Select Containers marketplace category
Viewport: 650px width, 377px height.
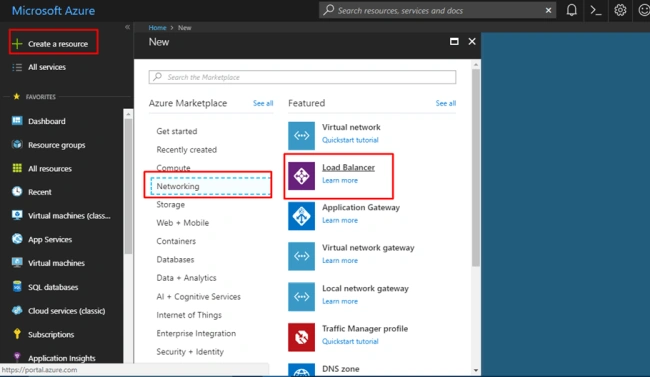click(176, 241)
